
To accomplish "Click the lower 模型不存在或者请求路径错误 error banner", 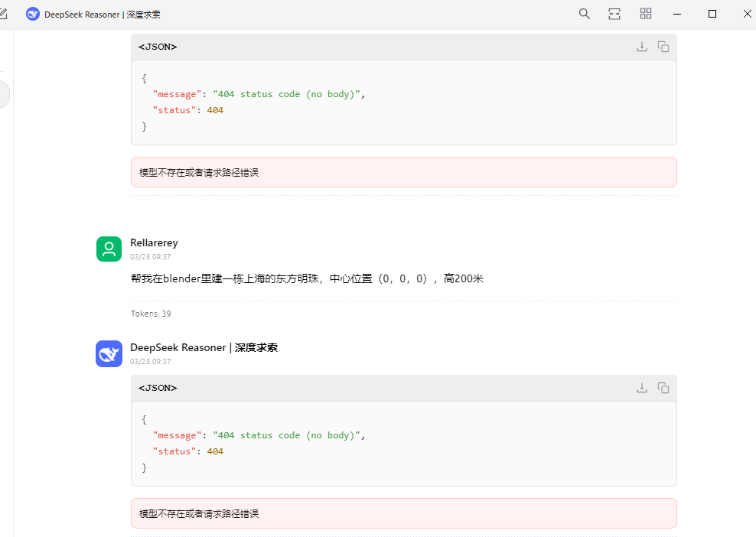I will [404, 513].
